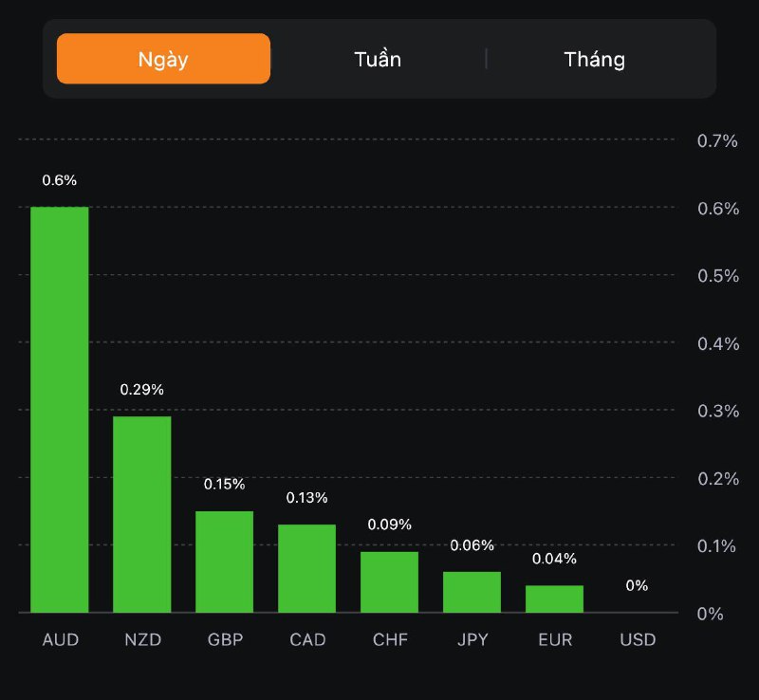Select the Ngày tab
759x700 pixels.
tap(163, 59)
